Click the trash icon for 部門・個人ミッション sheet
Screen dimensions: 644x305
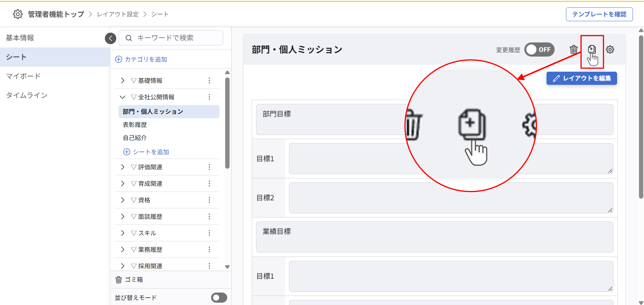[573, 50]
